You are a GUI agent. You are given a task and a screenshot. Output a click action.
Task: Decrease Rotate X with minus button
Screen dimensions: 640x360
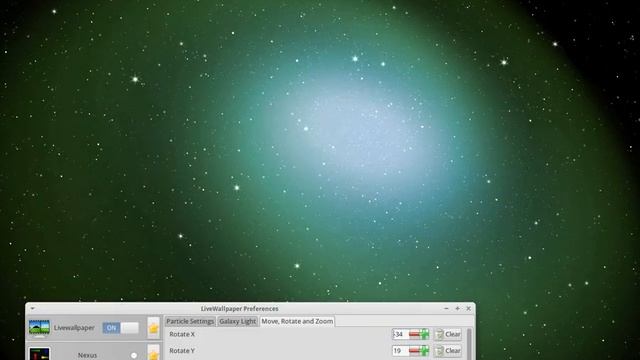point(414,334)
